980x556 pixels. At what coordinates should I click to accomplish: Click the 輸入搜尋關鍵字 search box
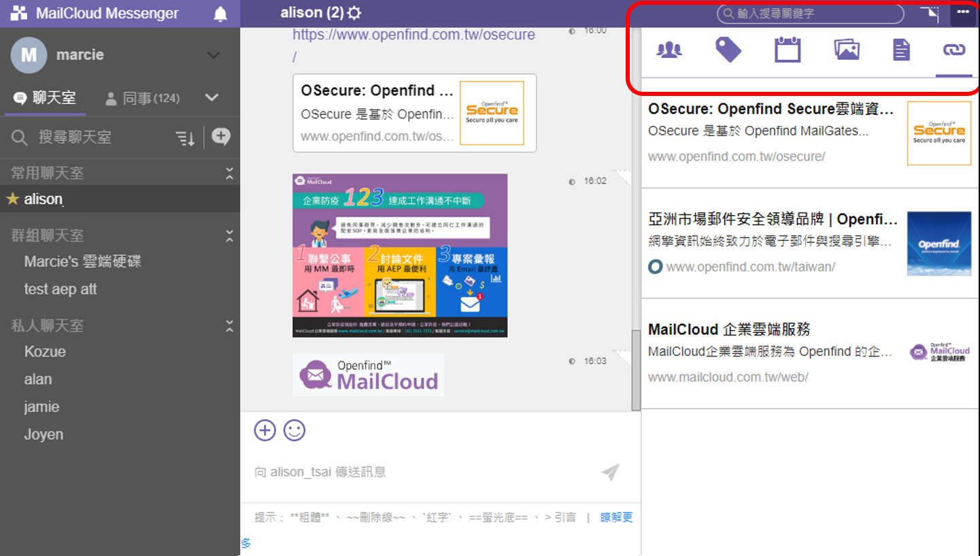[811, 14]
